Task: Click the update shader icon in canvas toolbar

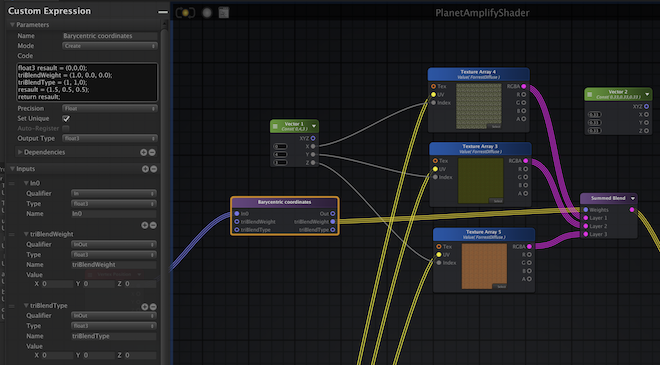Action: coord(185,13)
